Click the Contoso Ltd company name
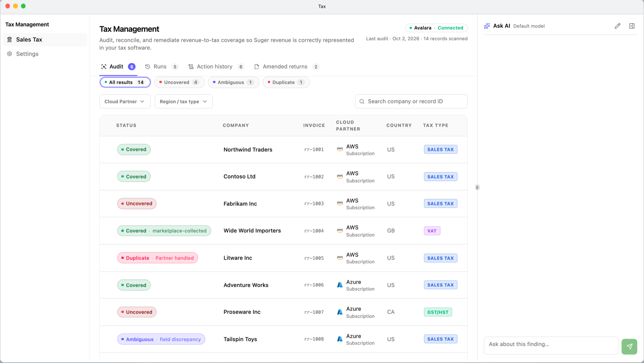This screenshot has height=363, width=644. click(240, 177)
